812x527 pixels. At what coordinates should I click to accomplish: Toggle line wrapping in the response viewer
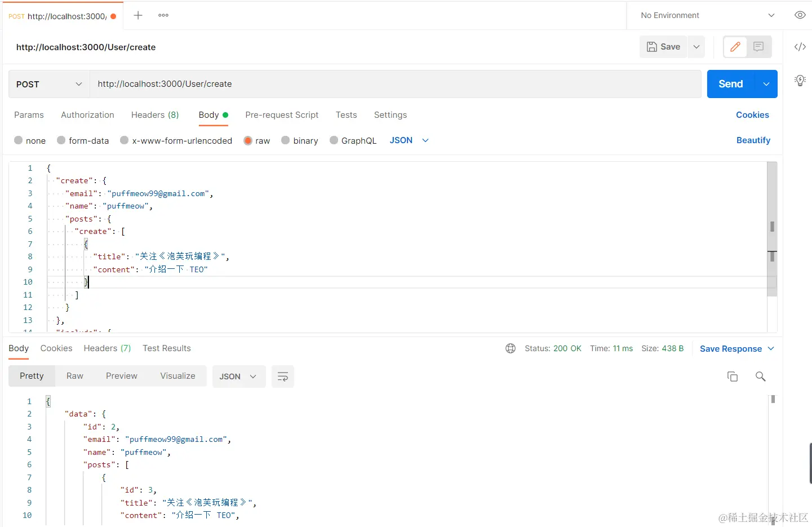(282, 376)
